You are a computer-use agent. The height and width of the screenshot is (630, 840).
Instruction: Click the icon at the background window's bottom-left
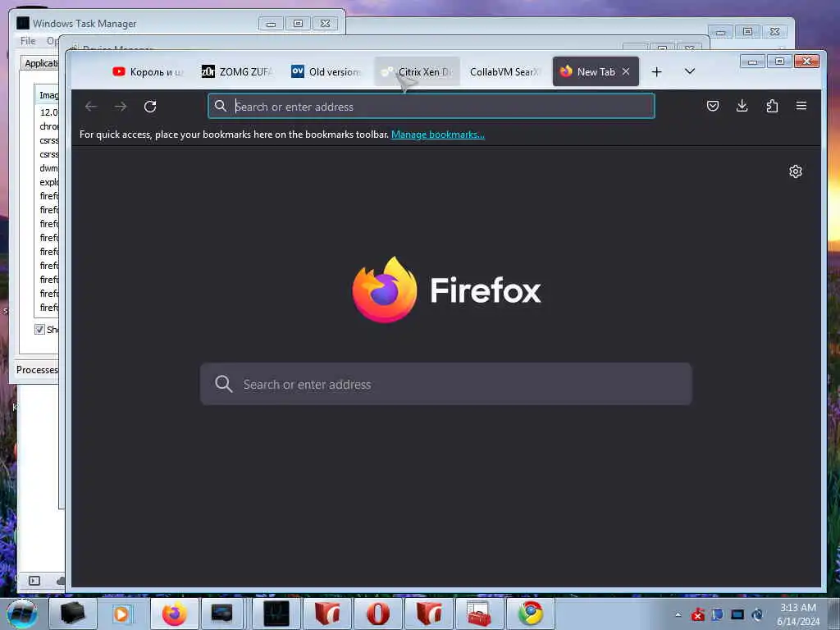pos(34,581)
